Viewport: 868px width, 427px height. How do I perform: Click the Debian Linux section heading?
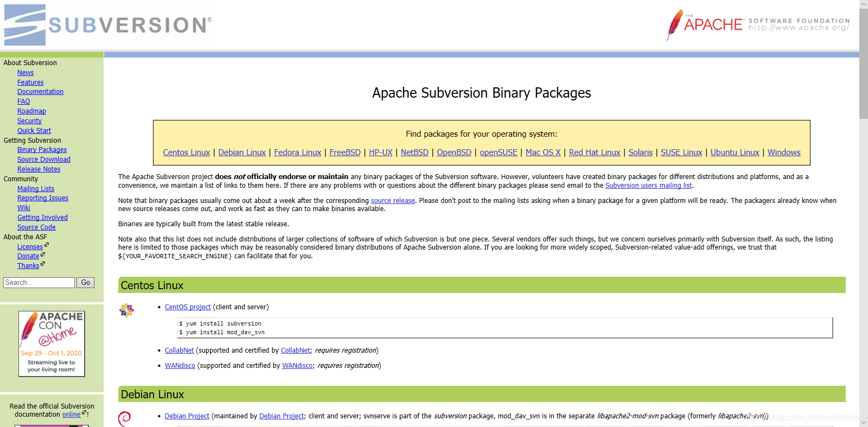(152, 394)
